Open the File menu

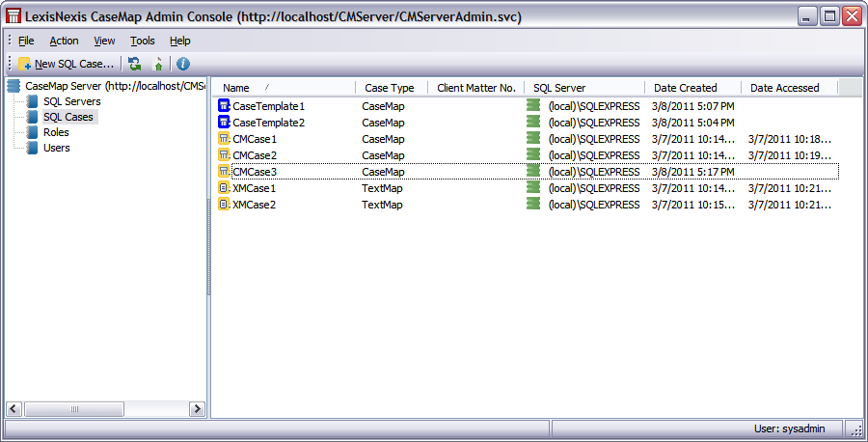click(x=26, y=41)
